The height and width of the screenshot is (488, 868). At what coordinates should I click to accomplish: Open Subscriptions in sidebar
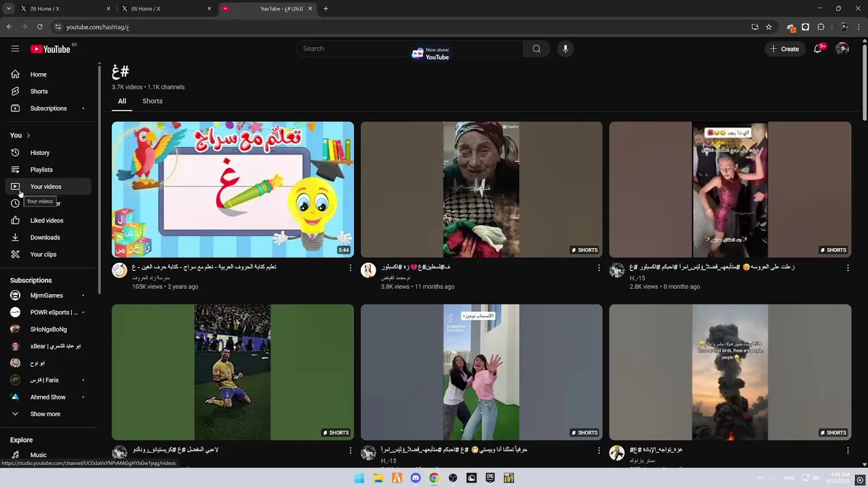coord(47,108)
